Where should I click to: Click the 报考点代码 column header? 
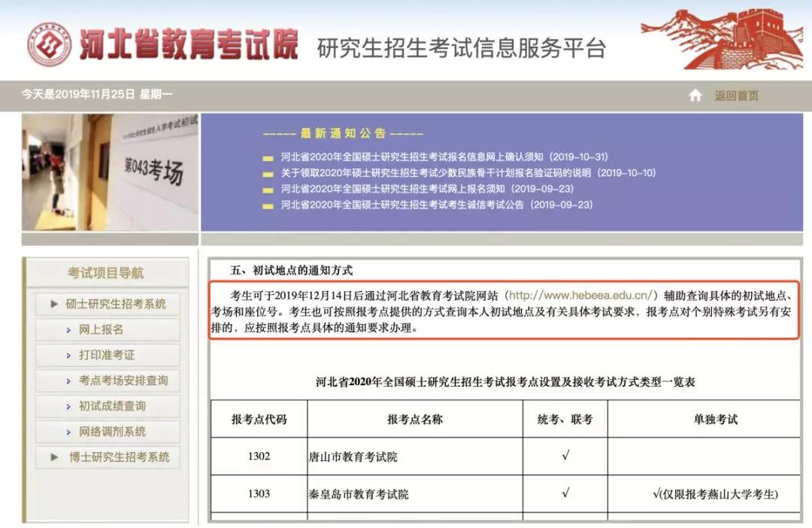[259, 419]
